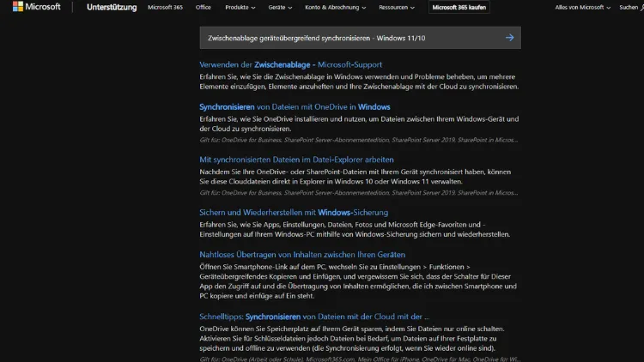Expand the Ressourcen dropdown
Image resolution: width=644 pixels, height=362 pixels.
(397, 8)
